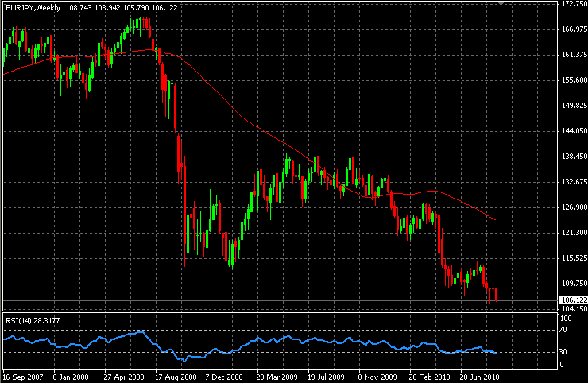The image size is (588, 383).
Task: Click the 126.900 price axis label
Action: 574,207
